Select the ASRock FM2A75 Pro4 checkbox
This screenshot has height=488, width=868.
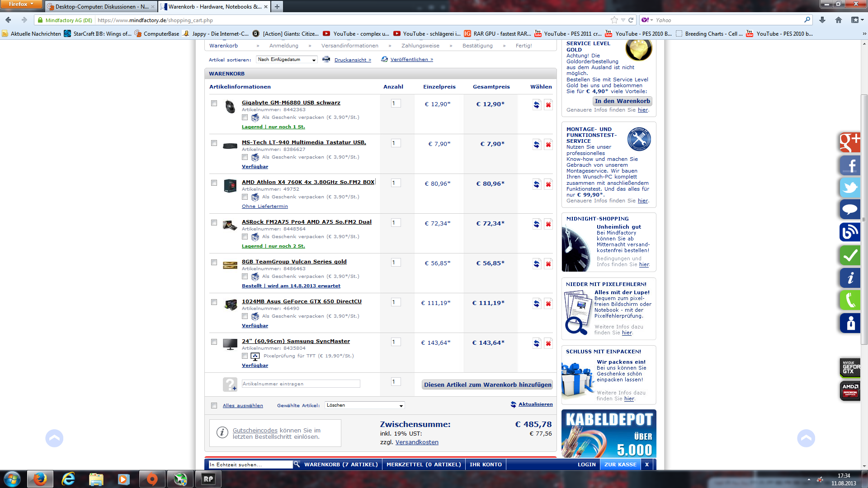pyautogui.click(x=214, y=223)
